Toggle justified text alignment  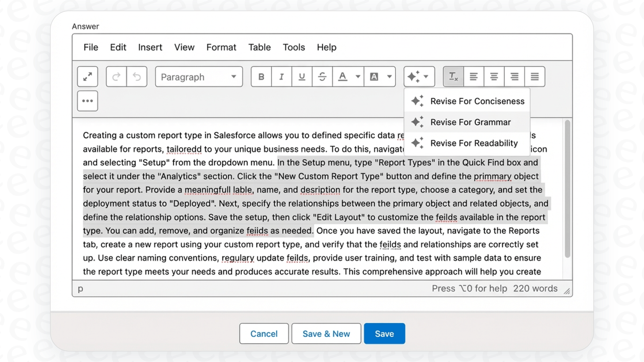(535, 77)
